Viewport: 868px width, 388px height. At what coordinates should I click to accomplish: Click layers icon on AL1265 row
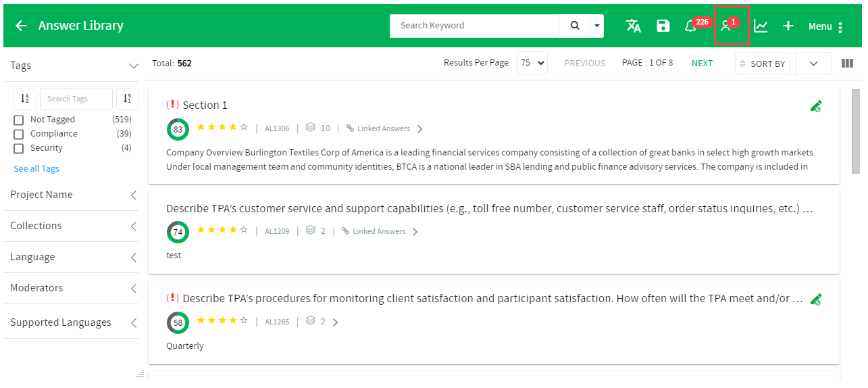(310, 320)
